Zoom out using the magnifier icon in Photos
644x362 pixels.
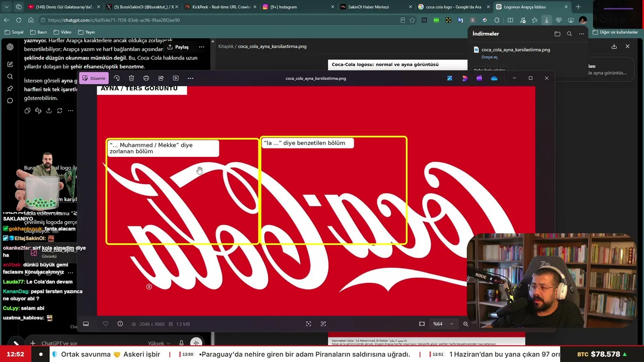466,324
